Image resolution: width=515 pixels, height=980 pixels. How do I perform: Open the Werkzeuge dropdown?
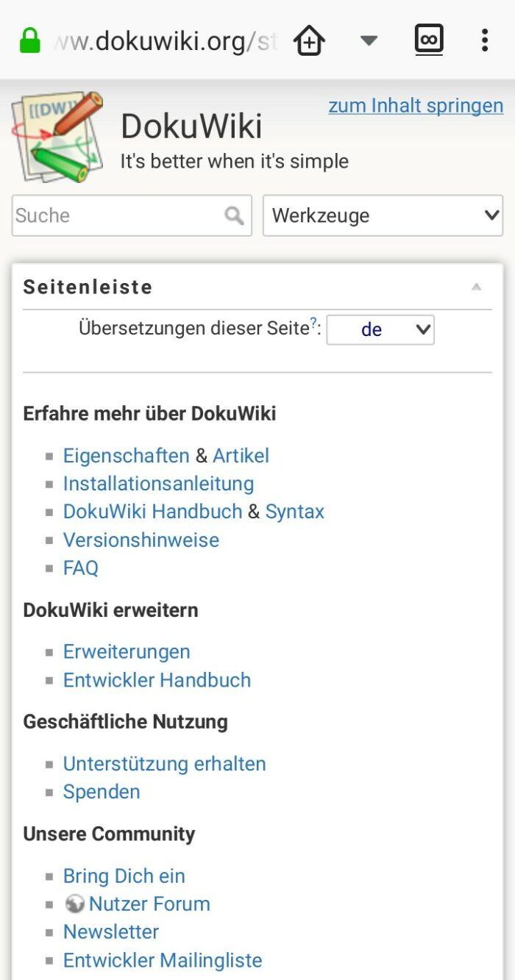383,215
